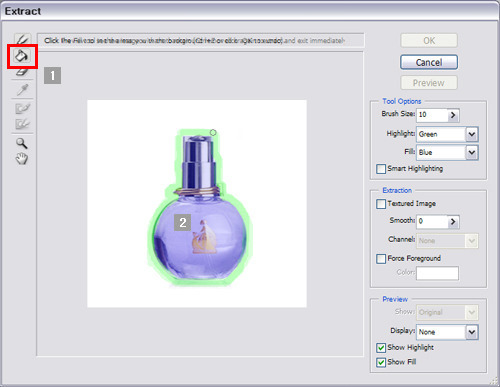This screenshot has height=387, width=500.
Task: Click inside the perfume bottle image
Action: (x=200, y=208)
